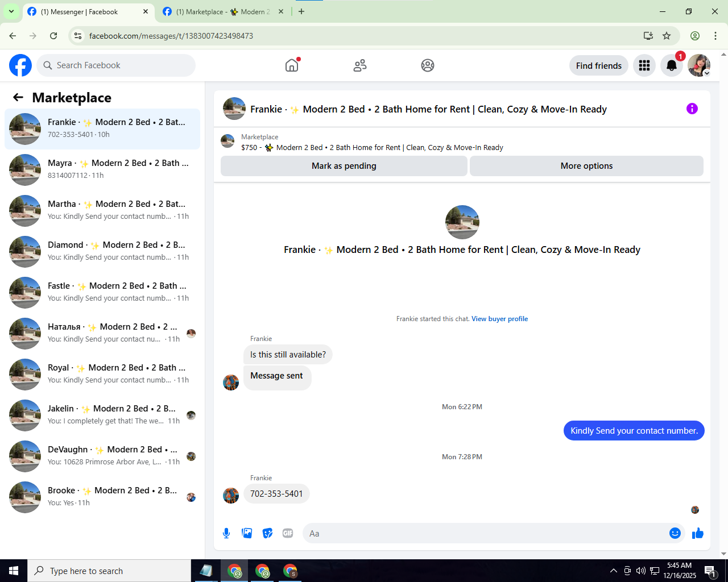The height and width of the screenshot is (582, 728).
Task: Open Chrome three-dot menu
Action: (x=715, y=36)
